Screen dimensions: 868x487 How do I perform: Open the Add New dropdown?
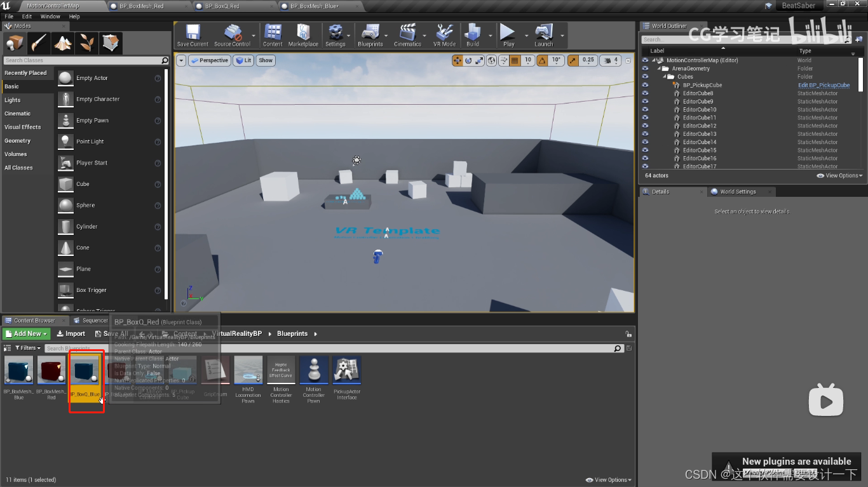pyautogui.click(x=26, y=333)
